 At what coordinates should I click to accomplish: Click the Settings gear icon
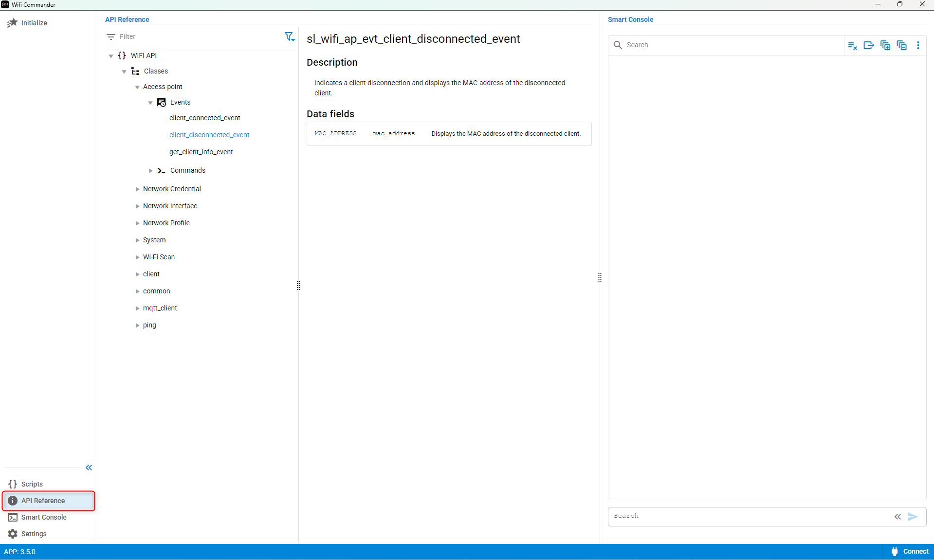click(x=13, y=534)
